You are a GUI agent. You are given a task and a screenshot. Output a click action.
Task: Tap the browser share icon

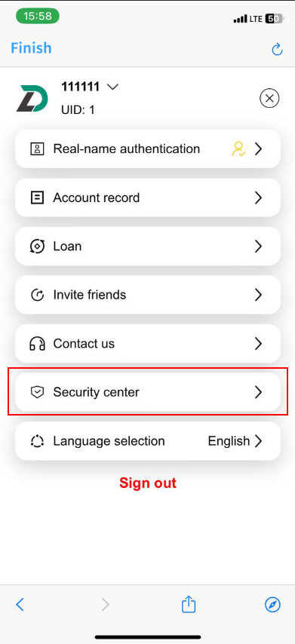coord(189,604)
